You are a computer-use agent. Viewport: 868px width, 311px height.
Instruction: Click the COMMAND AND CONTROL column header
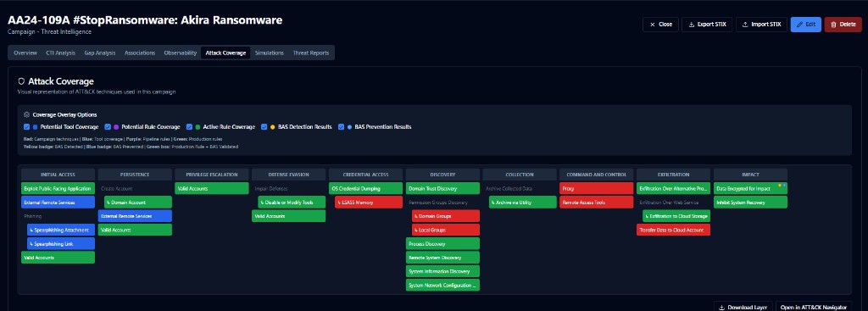click(597, 175)
